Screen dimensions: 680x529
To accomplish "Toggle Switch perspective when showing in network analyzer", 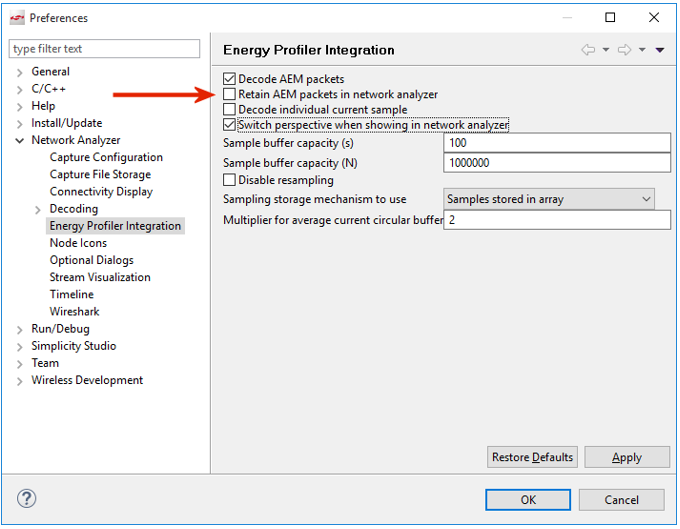I will pyautogui.click(x=229, y=125).
